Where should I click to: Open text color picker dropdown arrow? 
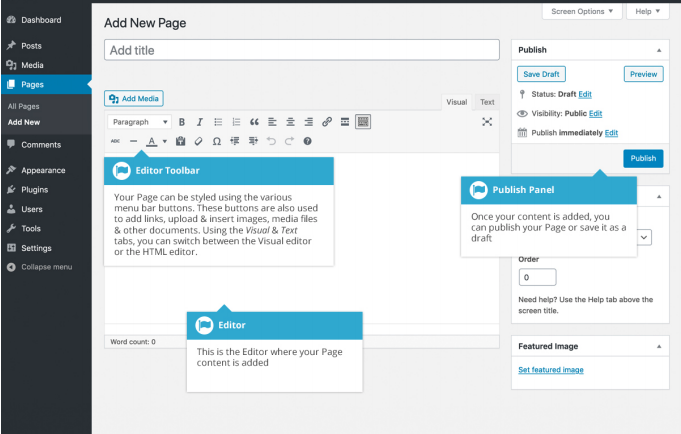tap(165, 141)
